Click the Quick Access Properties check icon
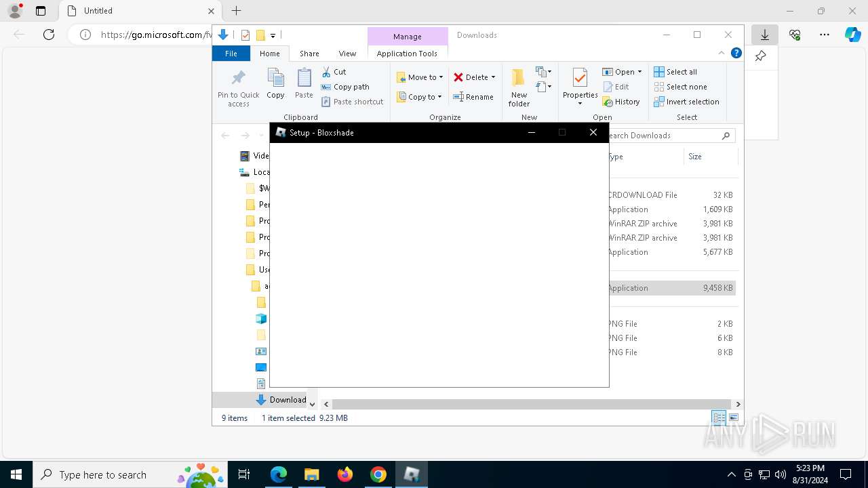 coord(245,35)
